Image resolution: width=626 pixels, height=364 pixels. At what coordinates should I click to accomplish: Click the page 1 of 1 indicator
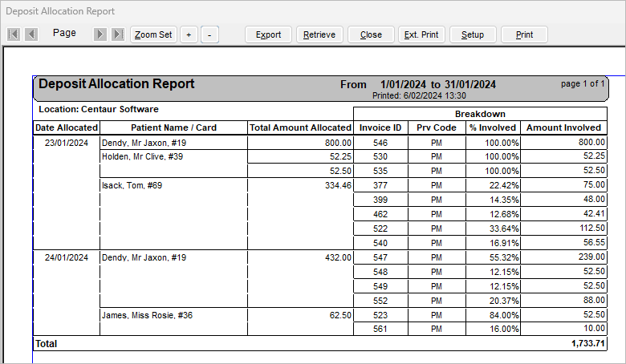click(x=583, y=83)
